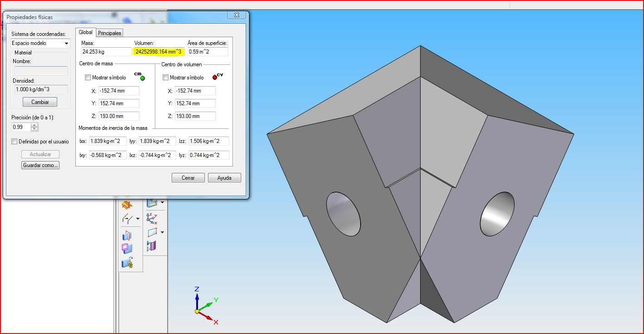Switch to the Principales tab
The width and height of the screenshot is (644, 334).
[x=109, y=33]
